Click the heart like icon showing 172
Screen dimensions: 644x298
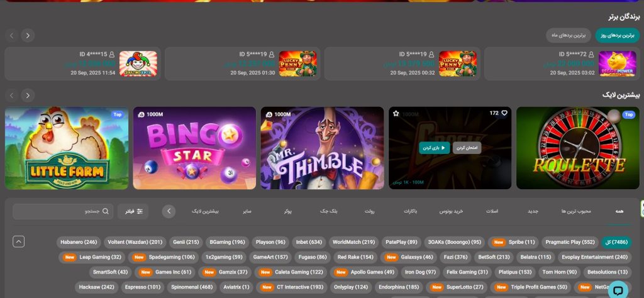[x=504, y=113]
